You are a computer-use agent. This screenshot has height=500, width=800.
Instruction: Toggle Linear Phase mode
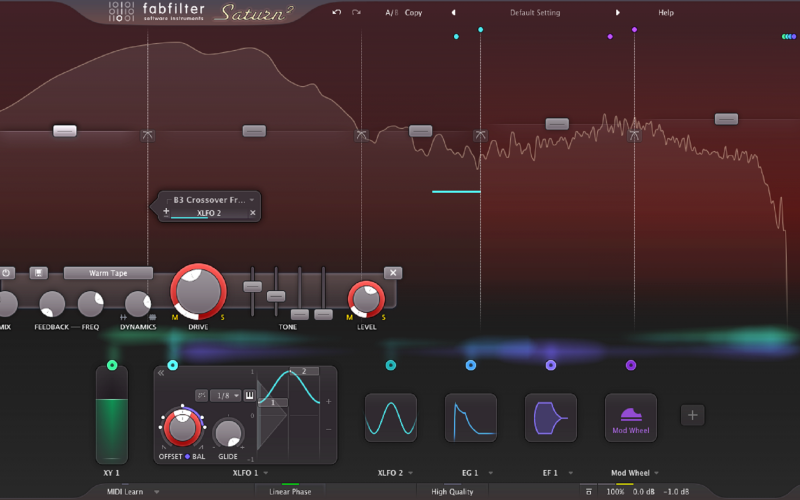(x=290, y=491)
